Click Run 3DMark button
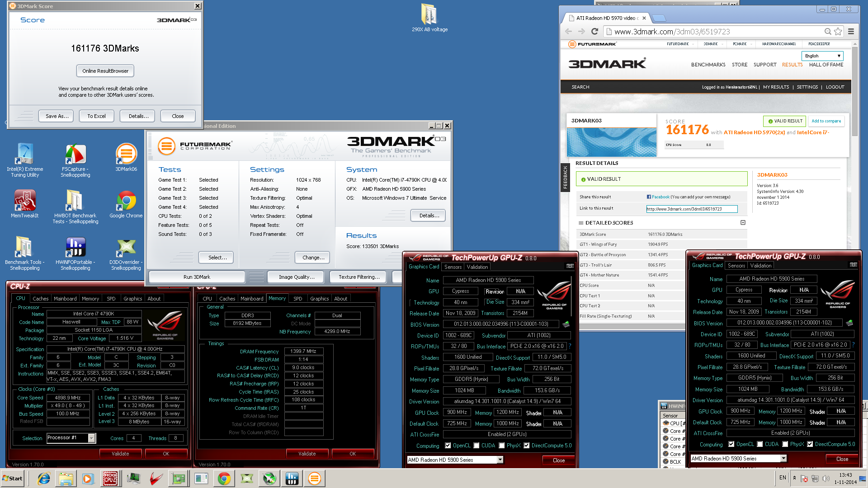This screenshot has height=488, width=868. point(197,277)
